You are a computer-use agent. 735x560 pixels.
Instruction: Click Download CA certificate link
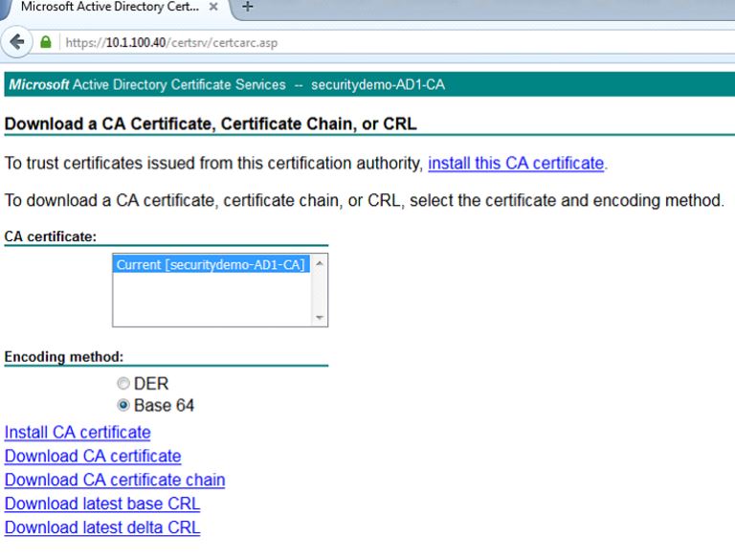click(x=93, y=457)
